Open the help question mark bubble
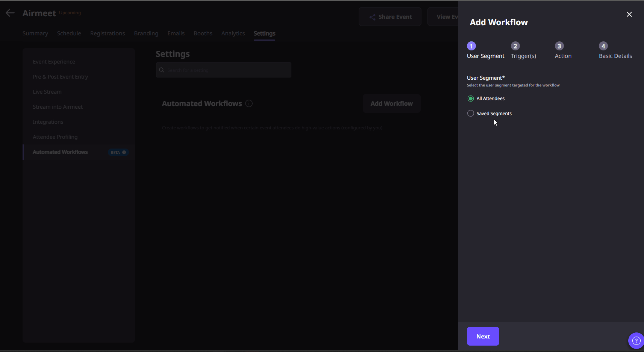644x352 pixels. coord(636,341)
